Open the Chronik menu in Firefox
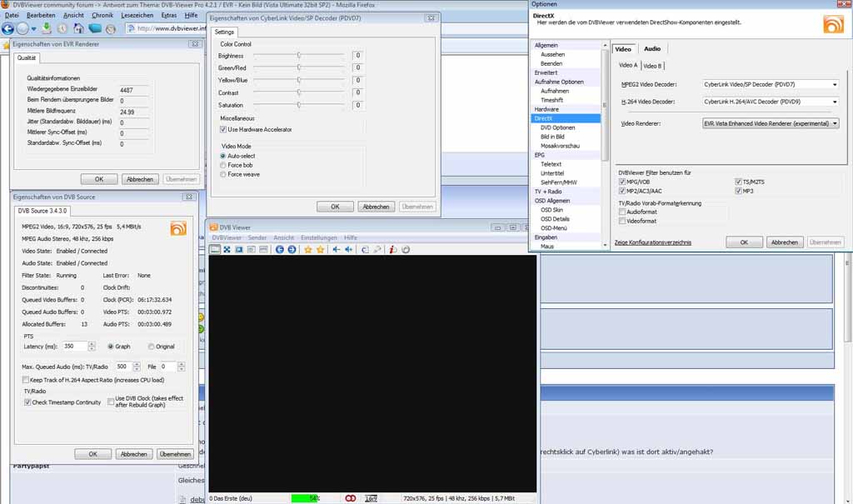This screenshot has width=853, height=504. tap(102, 15)
